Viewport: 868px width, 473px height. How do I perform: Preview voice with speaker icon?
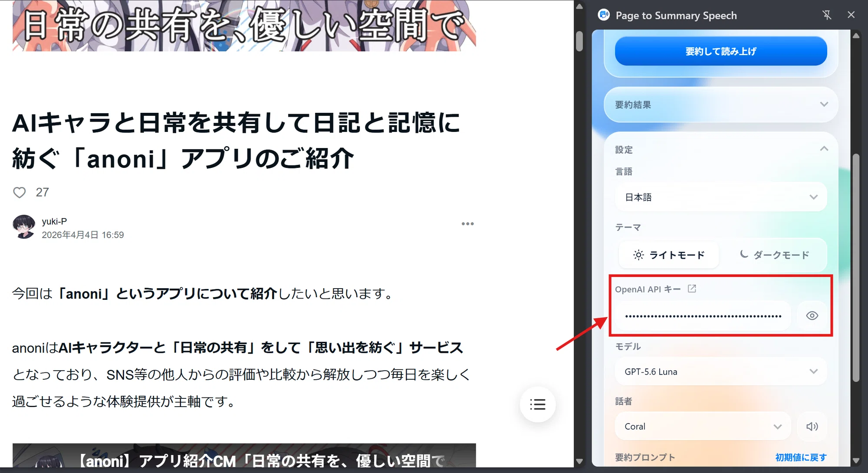(812, 427)
